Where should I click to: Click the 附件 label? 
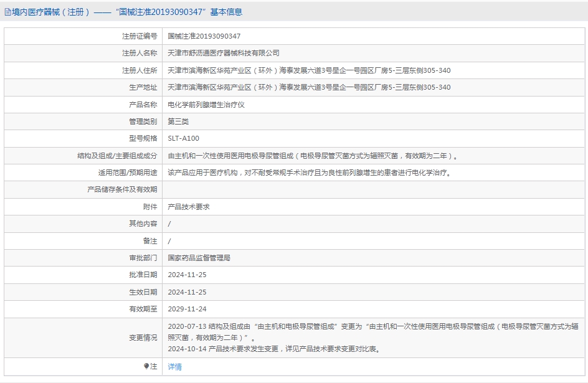150,207
